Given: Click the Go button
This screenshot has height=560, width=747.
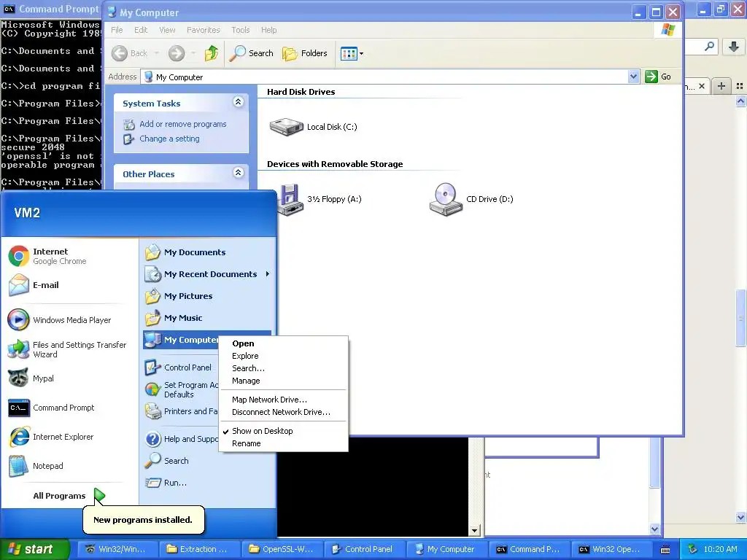Looking at the screenshot, I should [x=659, y=77].
